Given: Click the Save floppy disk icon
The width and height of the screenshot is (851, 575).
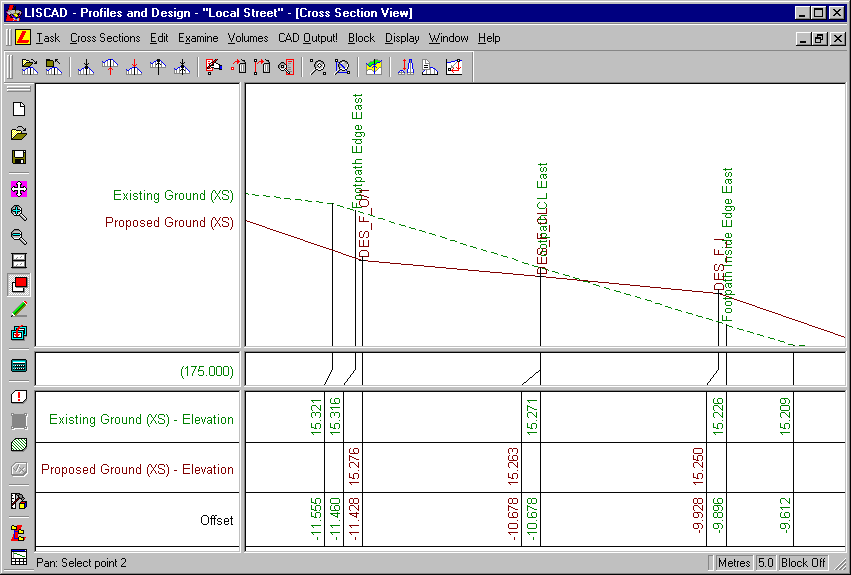Looking at the screenshot, I should click(x=19, y=157).
